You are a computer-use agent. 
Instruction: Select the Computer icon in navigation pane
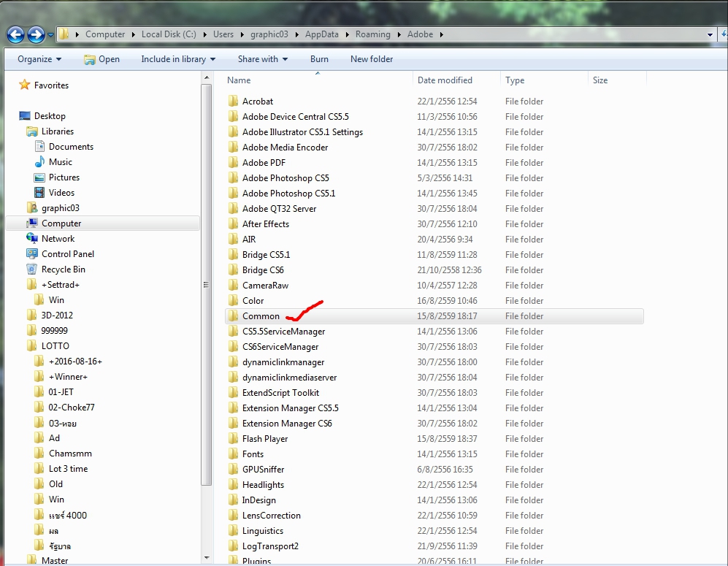coord(32,223)
